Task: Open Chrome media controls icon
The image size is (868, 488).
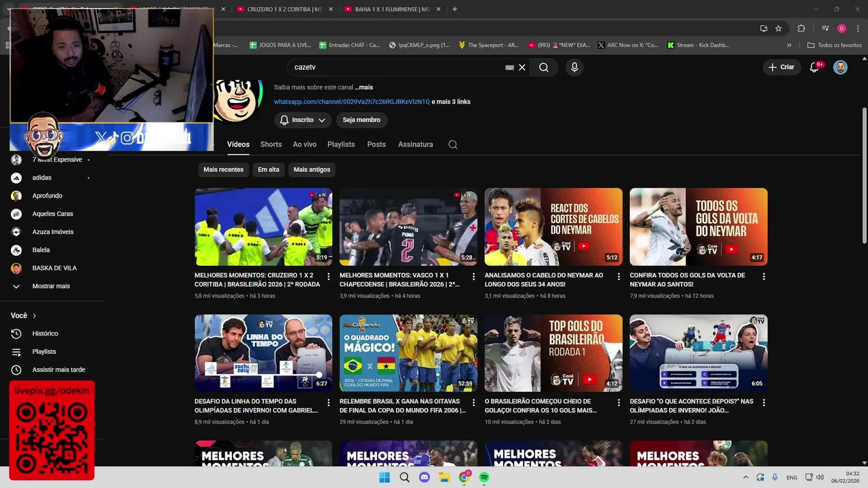Action: [x=825, y=28]
